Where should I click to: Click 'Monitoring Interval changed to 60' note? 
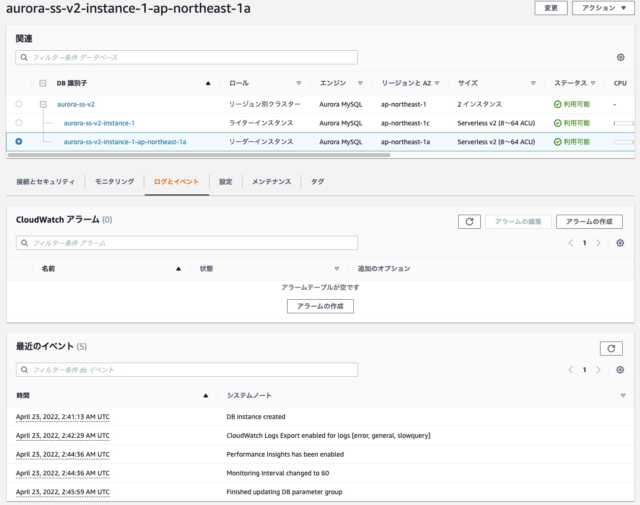[278, 473]
